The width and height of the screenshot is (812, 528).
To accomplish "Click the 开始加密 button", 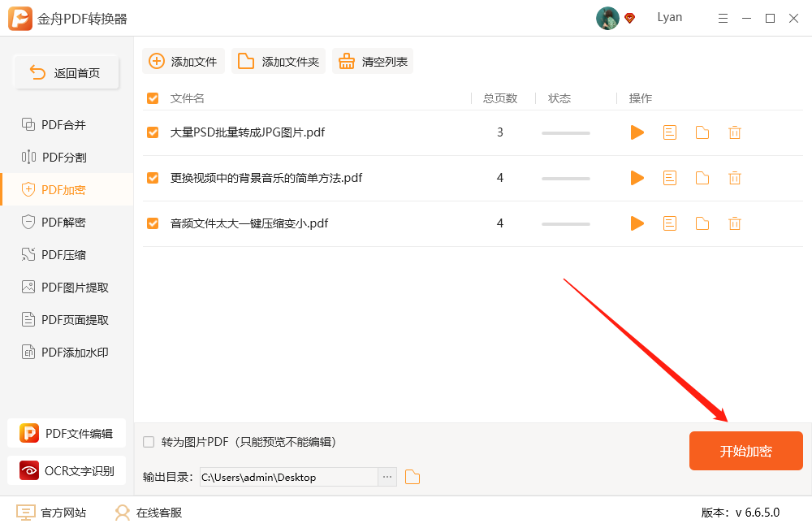I will pos(745,451).
